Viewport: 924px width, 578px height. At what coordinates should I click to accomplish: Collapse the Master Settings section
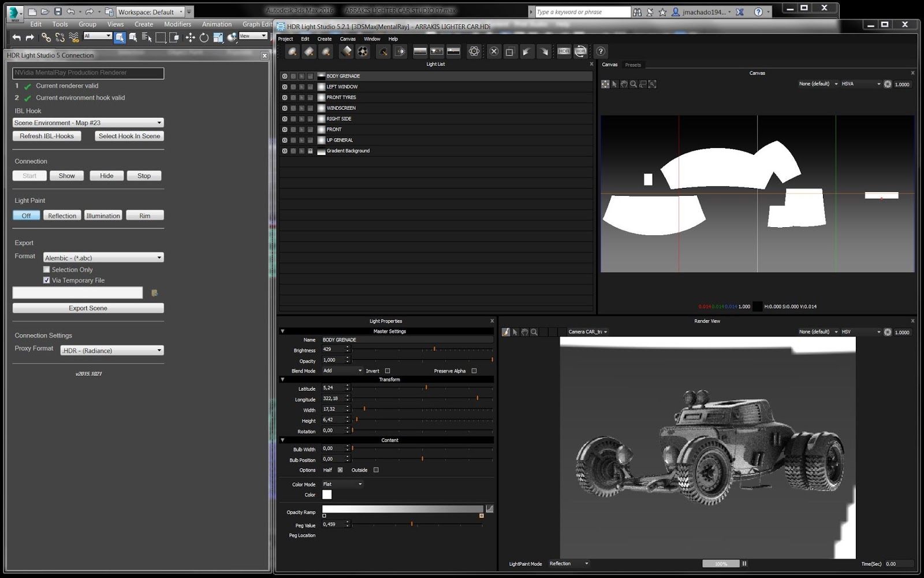click(282, 331)
